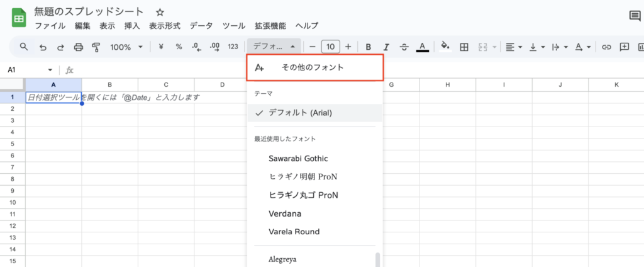The width and height of the screenshot is (644, 267).
Task: Open the データ menu
Action: [201, 26]
